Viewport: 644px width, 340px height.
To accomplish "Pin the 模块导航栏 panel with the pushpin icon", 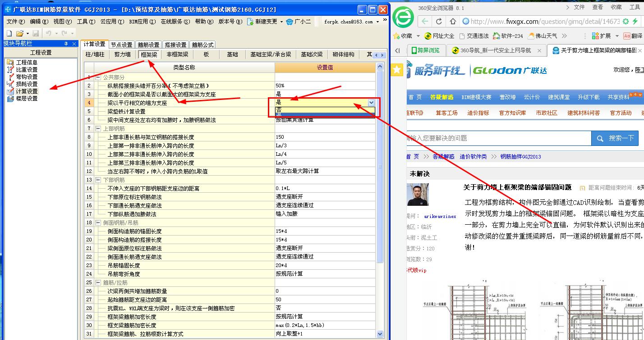I will (x=66, y=44).
